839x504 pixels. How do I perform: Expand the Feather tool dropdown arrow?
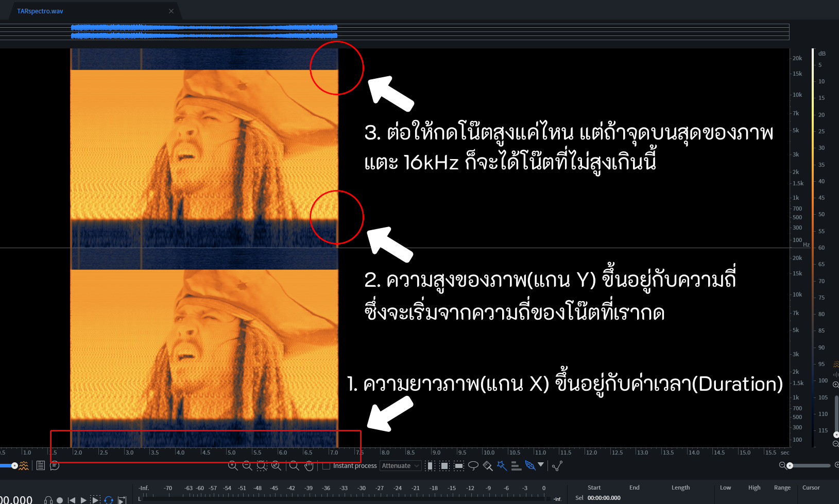click(541, 465)
